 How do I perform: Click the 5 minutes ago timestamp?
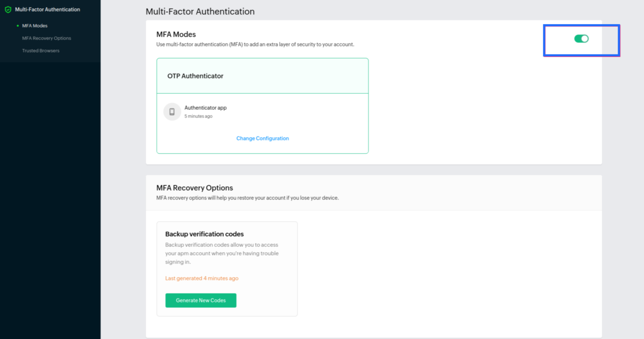[198, 116]
